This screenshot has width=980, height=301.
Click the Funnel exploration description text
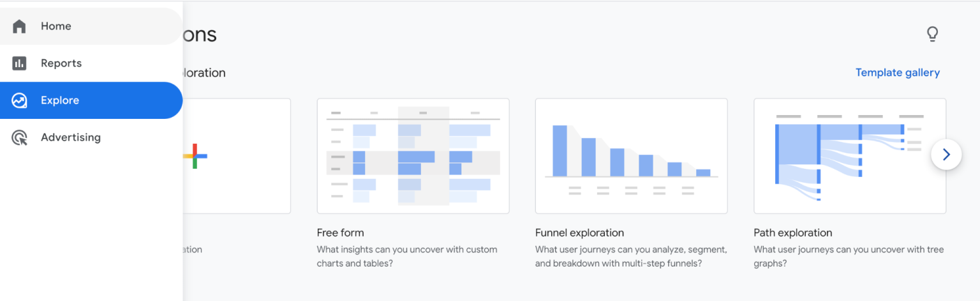pos(630,256)
